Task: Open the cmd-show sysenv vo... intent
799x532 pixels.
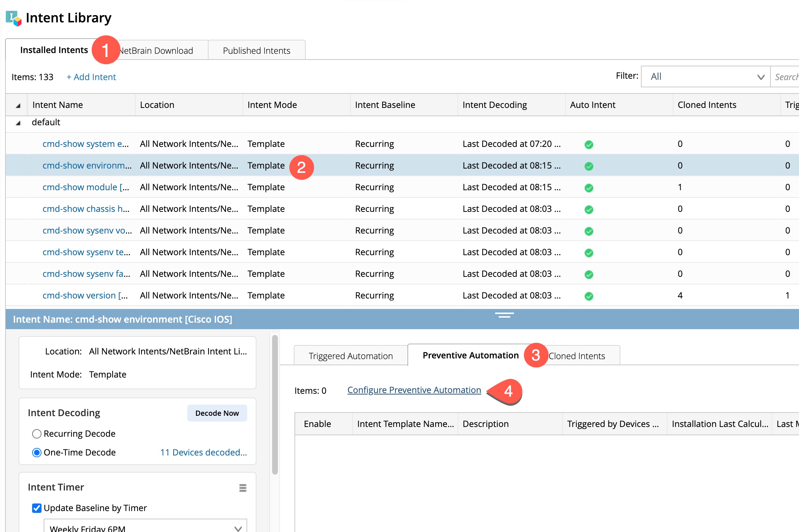Action: click(x=87, y=230)
